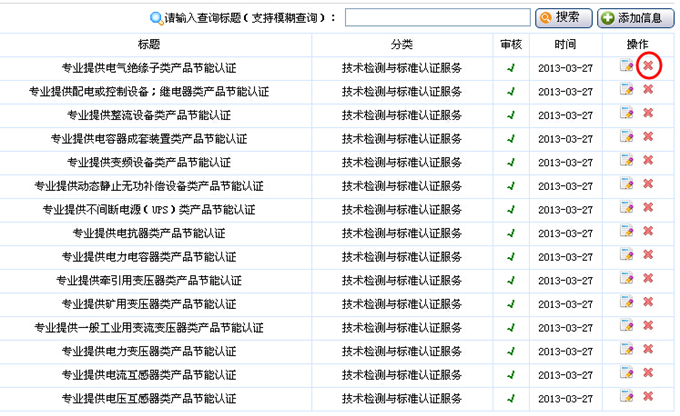Focus the title query input field
680x416 pixels.
(437, 18)
